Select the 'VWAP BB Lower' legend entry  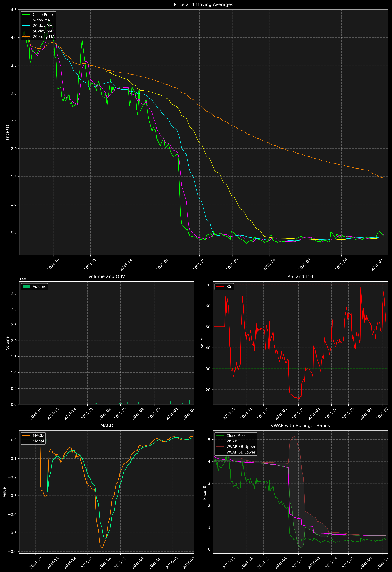[x=241, y=452]
